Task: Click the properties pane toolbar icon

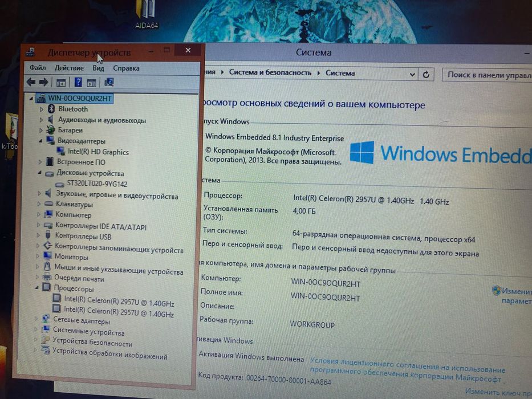Action: 92,83
